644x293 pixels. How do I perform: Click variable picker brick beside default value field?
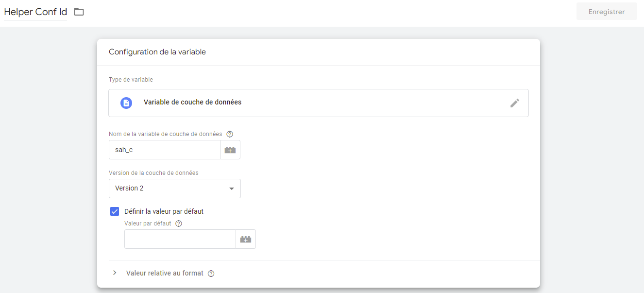point(246,240)
